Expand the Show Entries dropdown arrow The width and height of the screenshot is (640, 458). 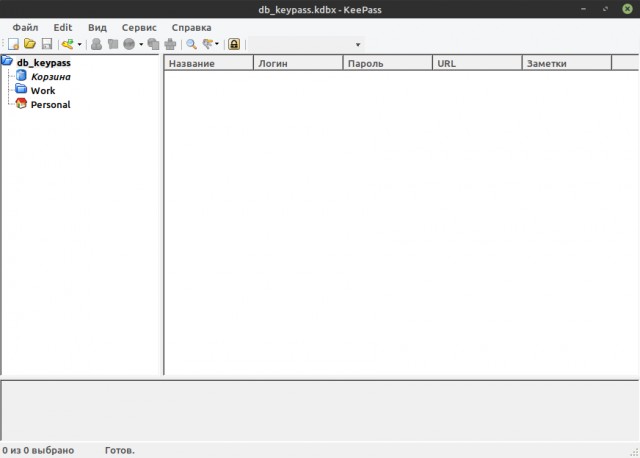click(x=217, y=44)
